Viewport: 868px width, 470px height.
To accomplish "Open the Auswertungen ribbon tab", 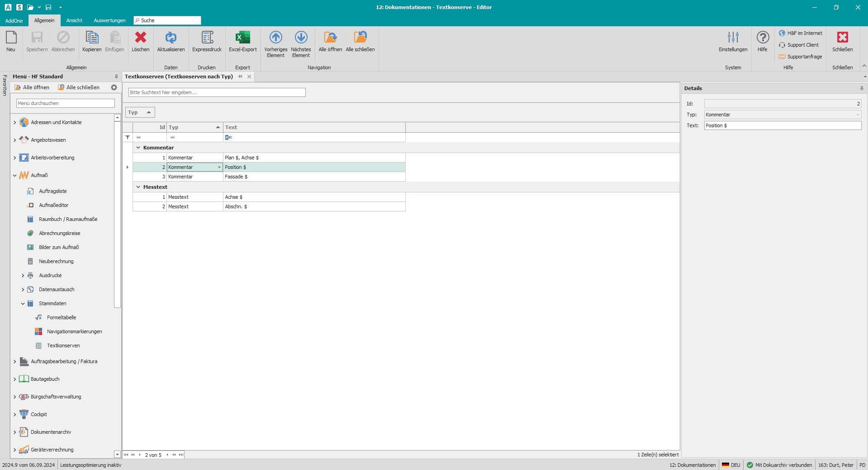I will click(x=109, y=20).
